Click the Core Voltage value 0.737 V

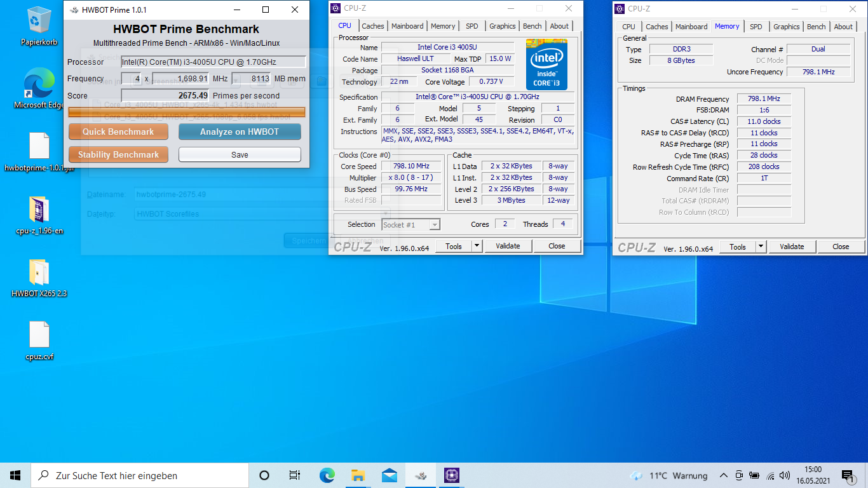coord(492,82)
